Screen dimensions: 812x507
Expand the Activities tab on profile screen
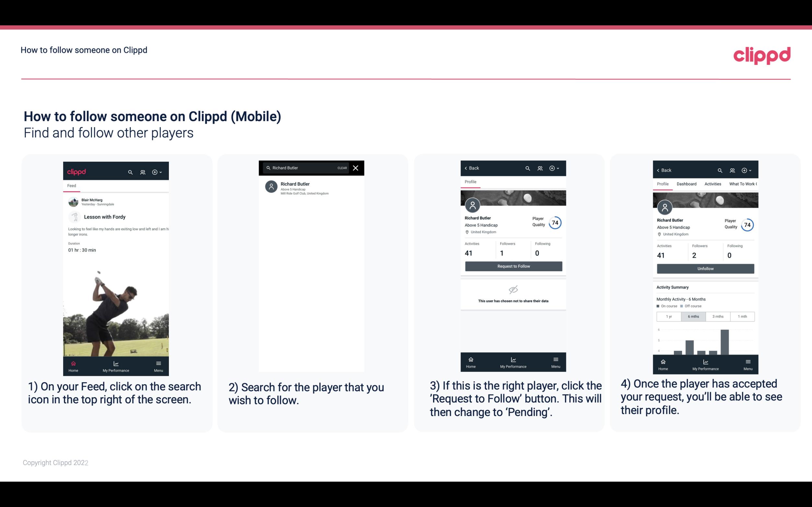(713, 184)
